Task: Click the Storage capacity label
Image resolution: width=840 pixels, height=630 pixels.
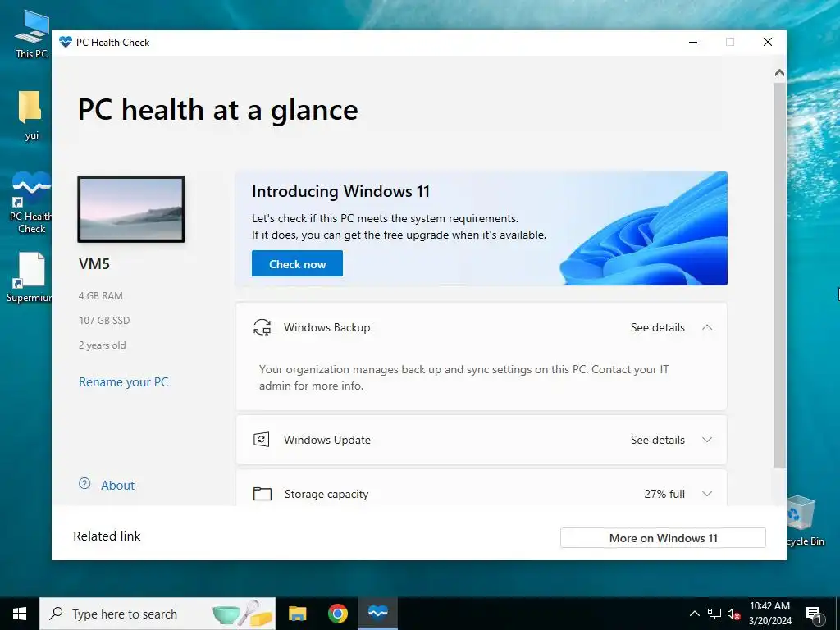Action: (x=326, y=494)
